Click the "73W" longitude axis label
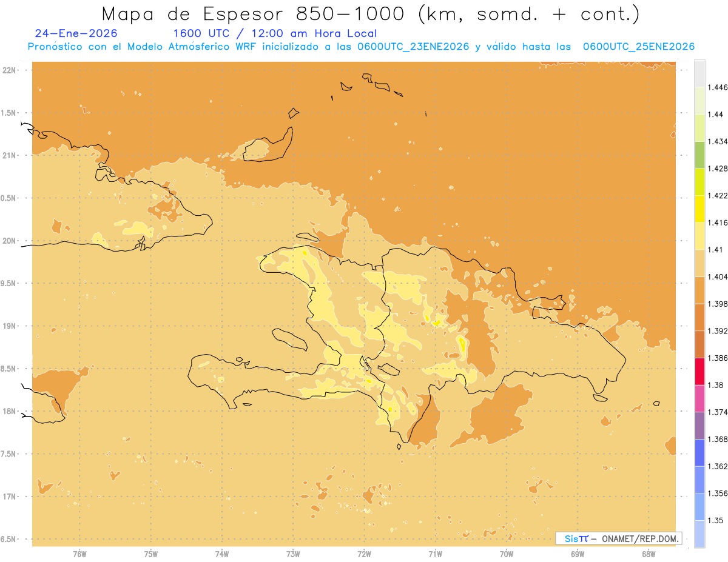728x562 pixels. pos(293,554)
